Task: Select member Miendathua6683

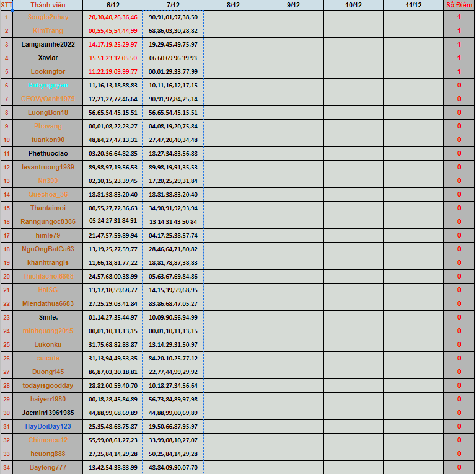Action: (48, 303)
